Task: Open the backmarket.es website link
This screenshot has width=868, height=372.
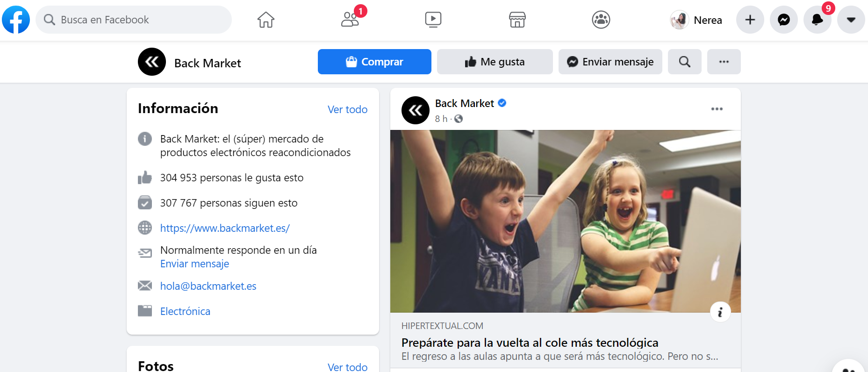Action: click(x=225, y=228)
